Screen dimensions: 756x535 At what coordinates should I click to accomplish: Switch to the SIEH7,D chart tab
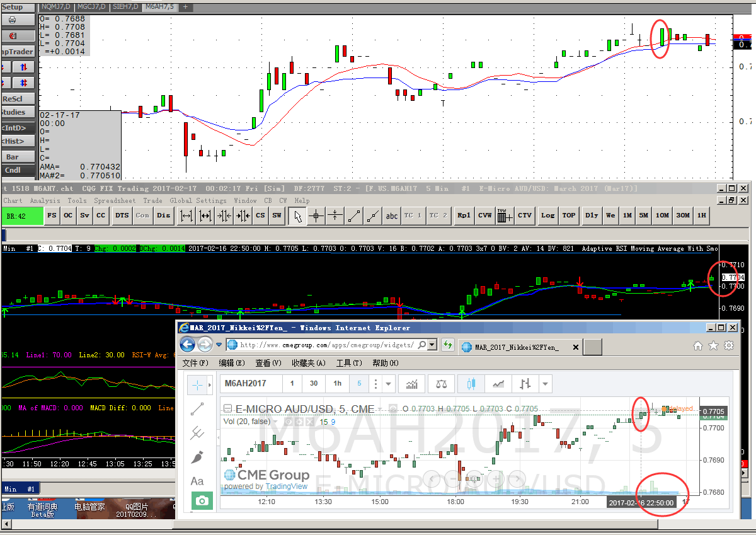[125, 7]
